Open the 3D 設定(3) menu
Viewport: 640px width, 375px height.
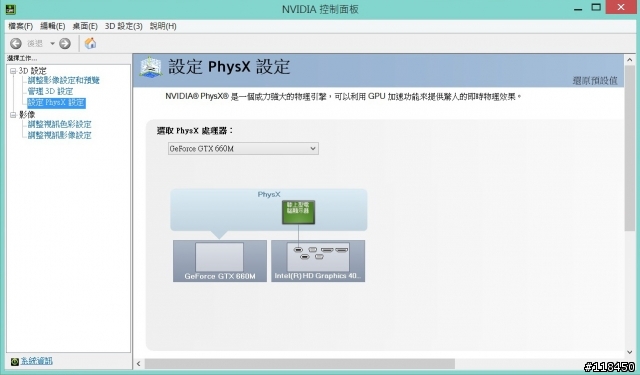124,26
